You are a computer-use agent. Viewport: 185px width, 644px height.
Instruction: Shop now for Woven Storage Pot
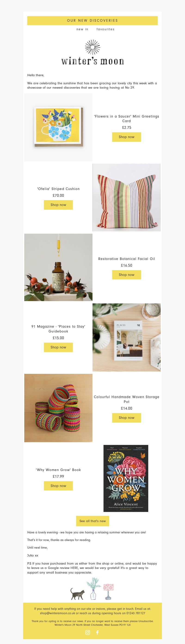pyautogui.click(x=126, y=418)
